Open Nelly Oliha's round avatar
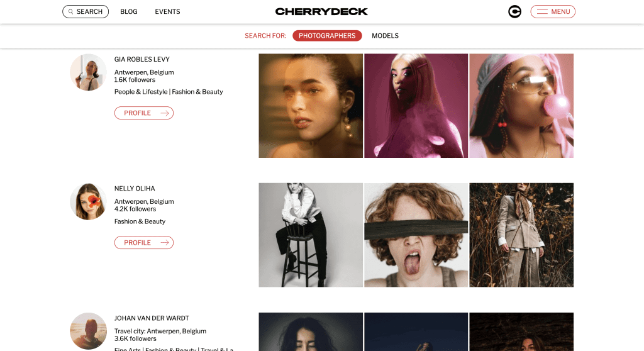644x351 pixels. [88, 201]
